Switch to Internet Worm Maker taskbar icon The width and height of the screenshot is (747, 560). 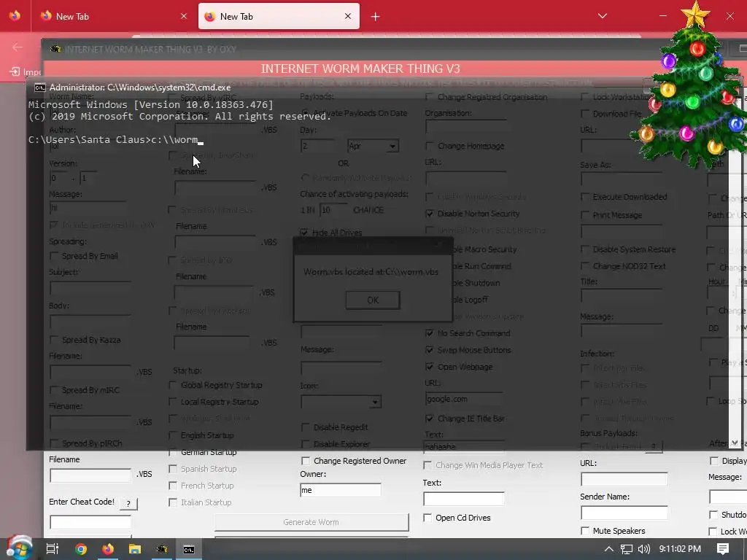click(162, 549)
